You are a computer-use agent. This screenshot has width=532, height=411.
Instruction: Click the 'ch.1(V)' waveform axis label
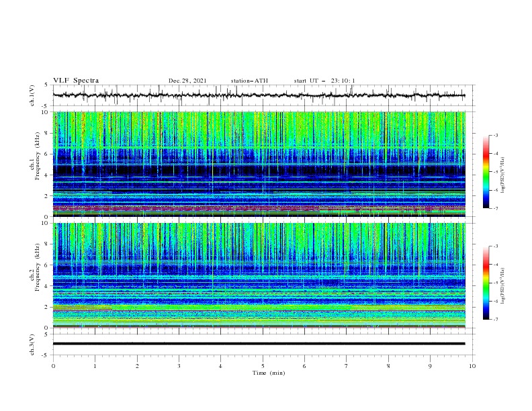tap(32, 95)
